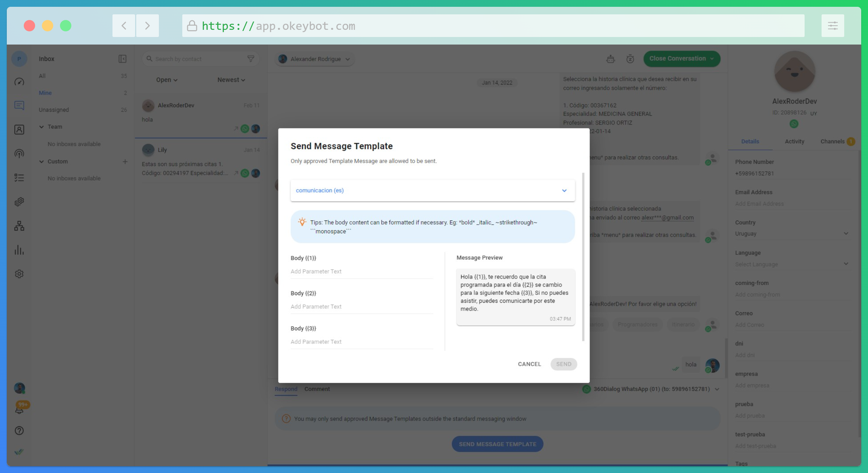Click the browser back arrow
This screenshot has height=473, width=868.
coord(124,26)
